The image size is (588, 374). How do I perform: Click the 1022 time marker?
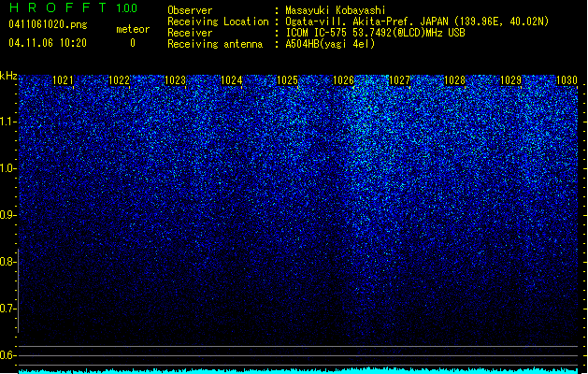pyautogui.click(x=119, y=80)
